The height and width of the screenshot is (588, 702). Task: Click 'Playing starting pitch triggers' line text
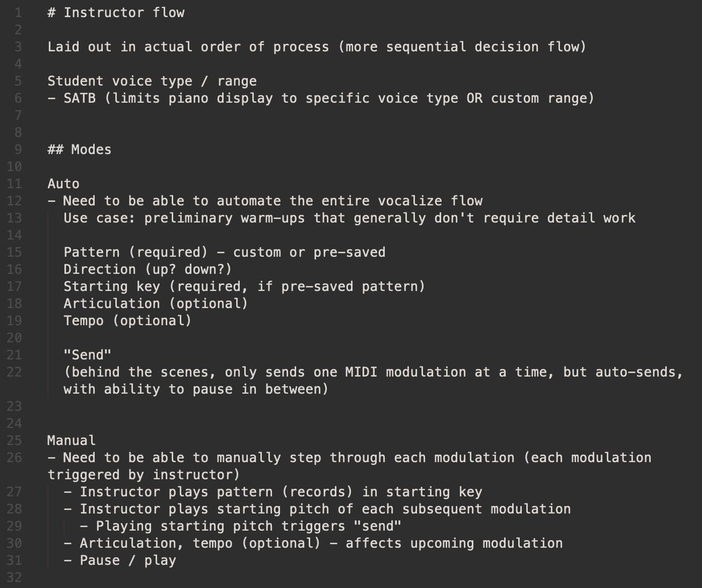click(x=241, y=526)
